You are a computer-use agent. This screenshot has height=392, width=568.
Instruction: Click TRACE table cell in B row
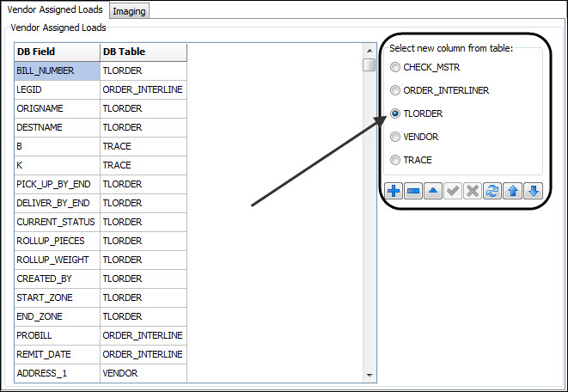(144, 146)
